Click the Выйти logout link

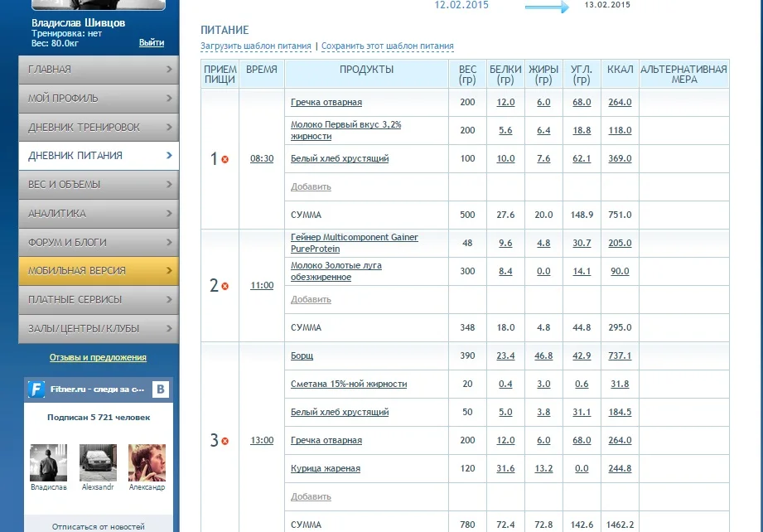tap(152, 43)
